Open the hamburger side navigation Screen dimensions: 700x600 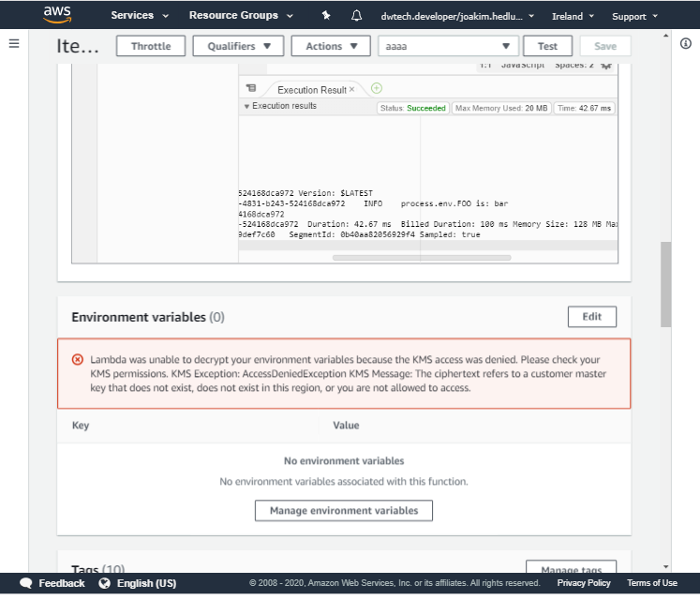[14, 43]
